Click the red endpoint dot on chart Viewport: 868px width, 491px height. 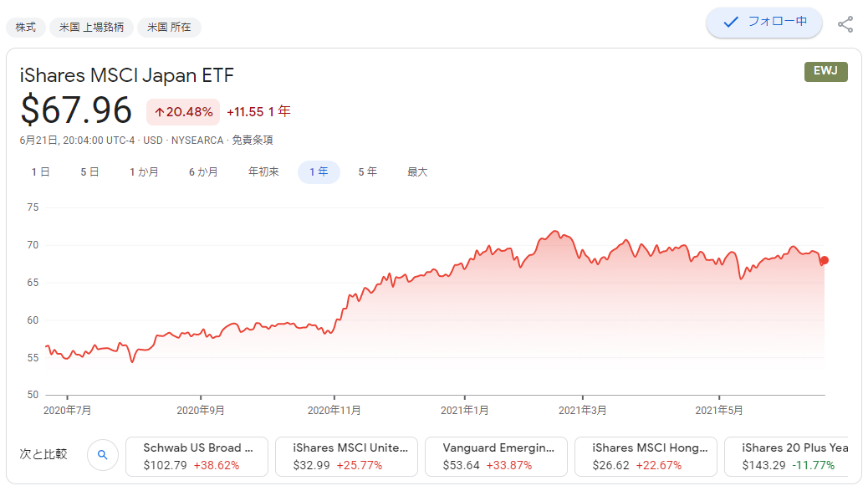coord(825,260)
